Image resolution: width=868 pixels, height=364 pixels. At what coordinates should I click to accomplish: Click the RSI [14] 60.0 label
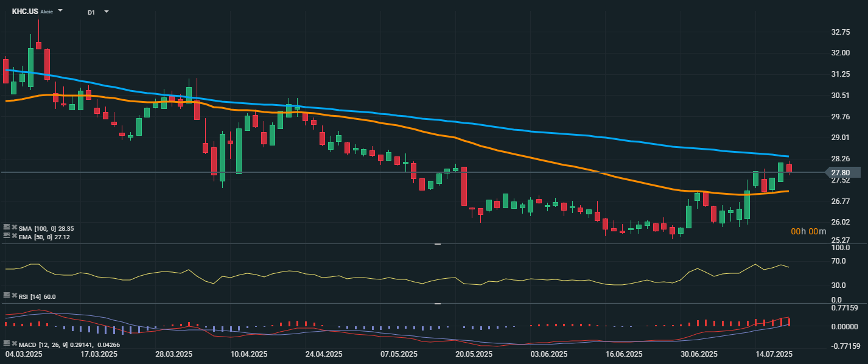coord(37,296)
